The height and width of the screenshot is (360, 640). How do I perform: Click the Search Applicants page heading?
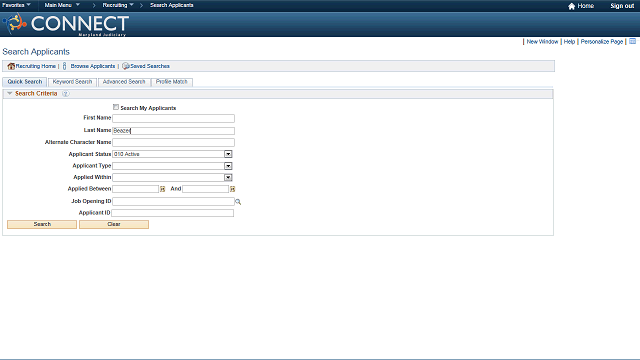(36, 52)
